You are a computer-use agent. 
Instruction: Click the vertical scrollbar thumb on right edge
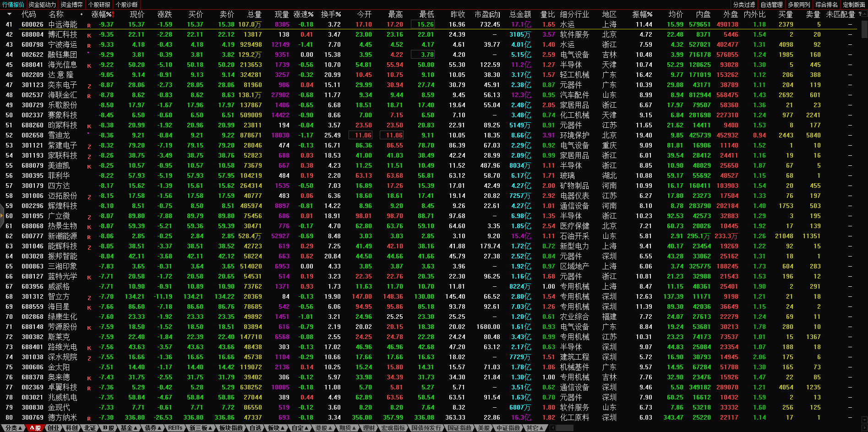(x=864, y=28)
